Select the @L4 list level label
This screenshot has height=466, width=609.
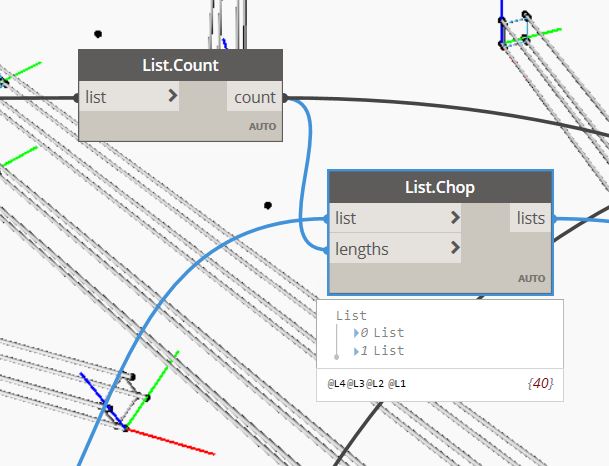point(335,384)
